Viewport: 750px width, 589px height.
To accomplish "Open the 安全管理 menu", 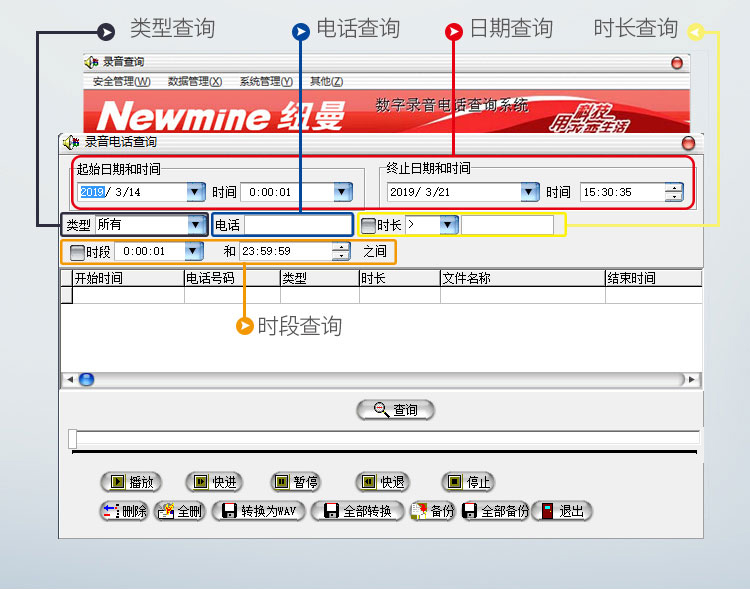I will coord(121,81).
